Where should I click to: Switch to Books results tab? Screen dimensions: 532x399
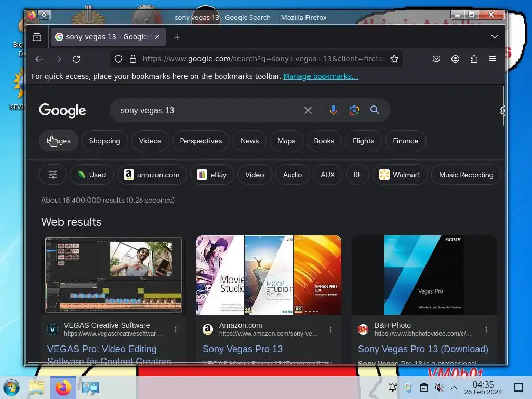coord(324,141)
